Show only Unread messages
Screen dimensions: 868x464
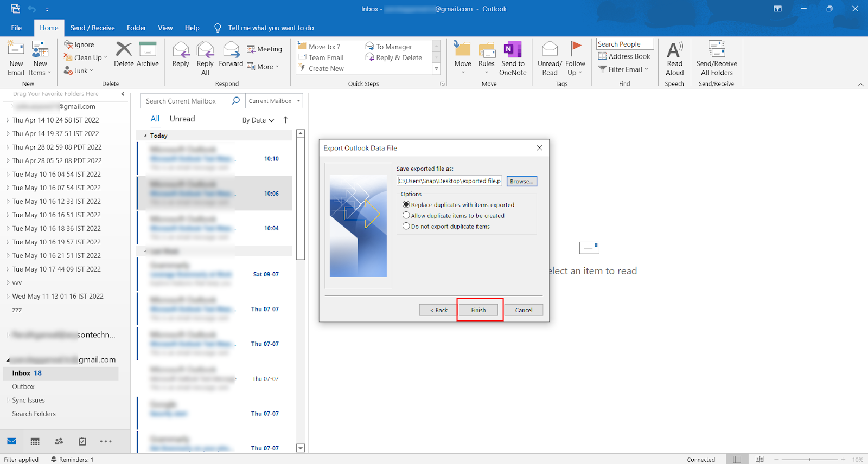point(182,119)
